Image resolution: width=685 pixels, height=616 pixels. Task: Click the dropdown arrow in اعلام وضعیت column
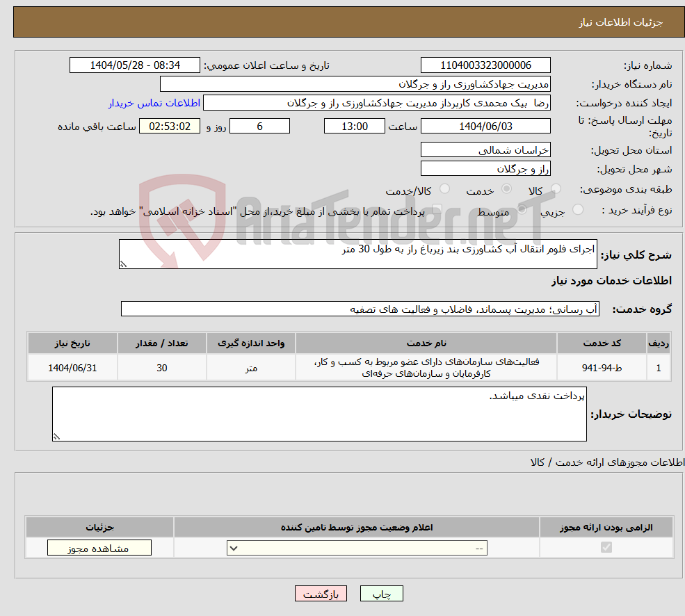(x=234, y=547)
